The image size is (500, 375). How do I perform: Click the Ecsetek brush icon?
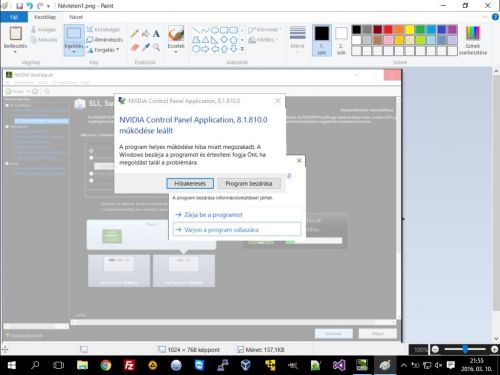pos(176,33)
